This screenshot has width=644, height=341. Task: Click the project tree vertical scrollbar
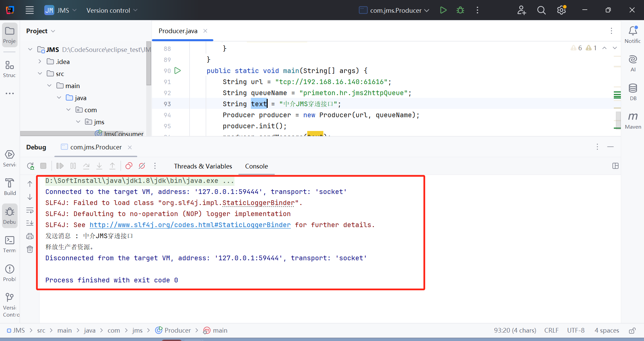(x=149, y=64)
